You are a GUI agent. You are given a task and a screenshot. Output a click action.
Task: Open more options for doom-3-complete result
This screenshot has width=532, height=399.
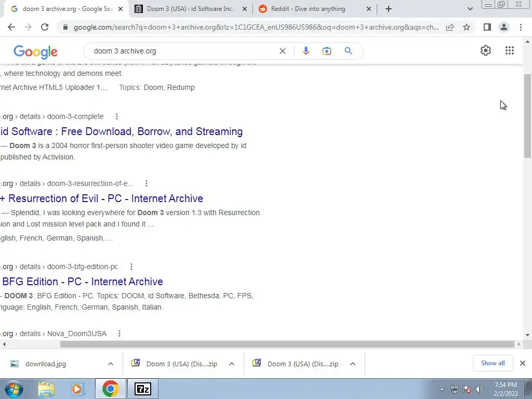tap(117, 116)
